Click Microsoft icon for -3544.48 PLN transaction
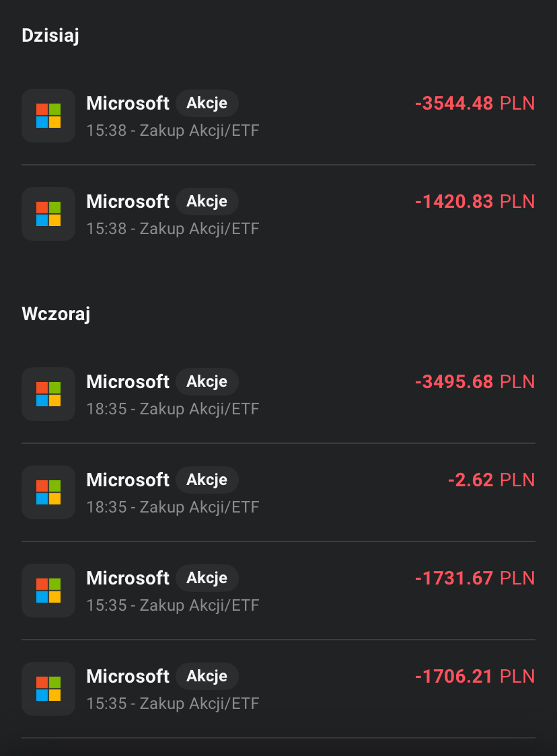Image resolution: width=557 pixels, height=756 pixels. pos(48,116)
